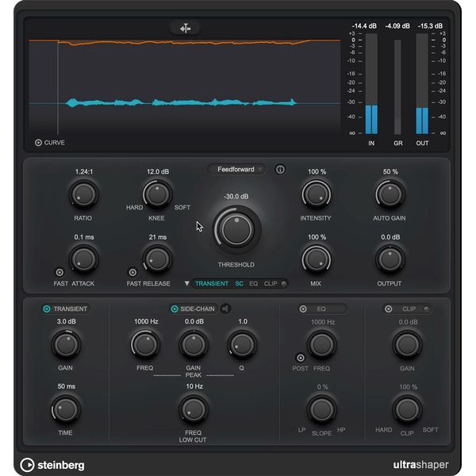Click the 21 ms release value
The width and height of the screenshot is (476, 476).
[158, 237]
